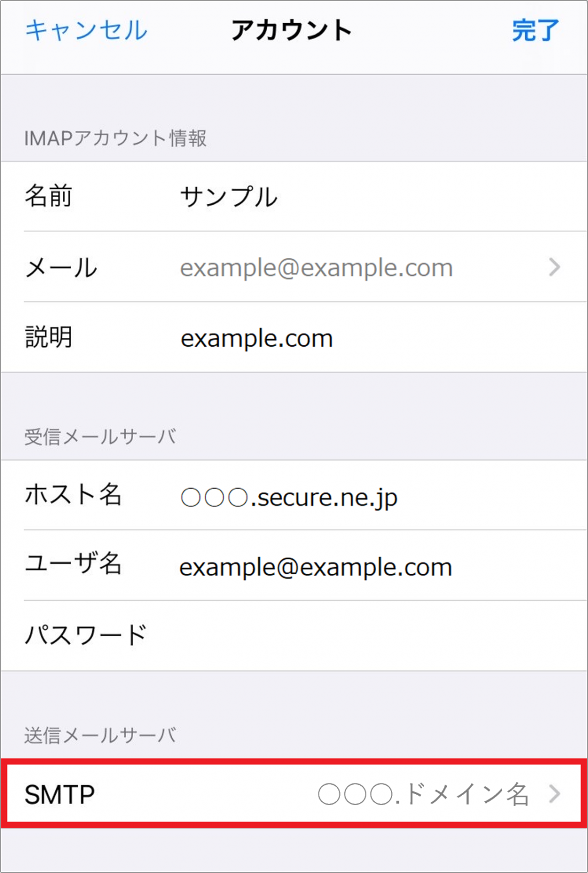
Task: Tap the アカウント title
Action: (x=292, y=30)
